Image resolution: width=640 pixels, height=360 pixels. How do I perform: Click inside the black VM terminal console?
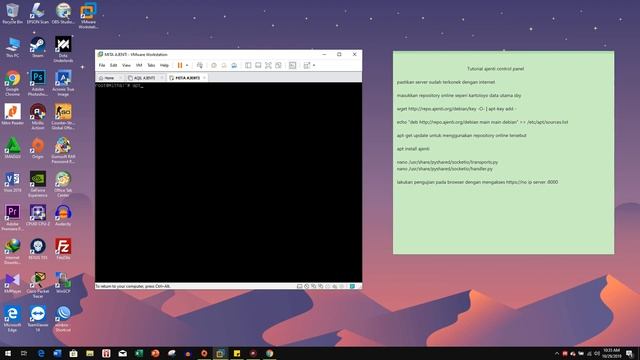tap(229, 182)
